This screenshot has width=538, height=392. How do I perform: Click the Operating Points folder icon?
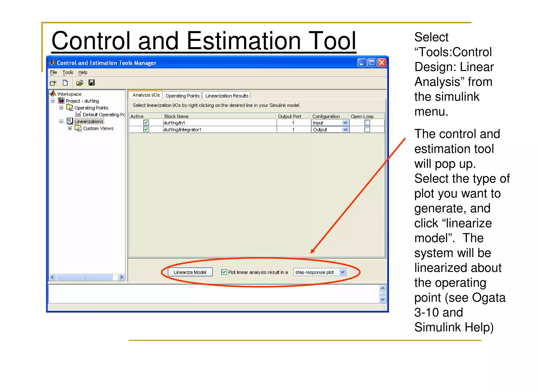[70, 107]
